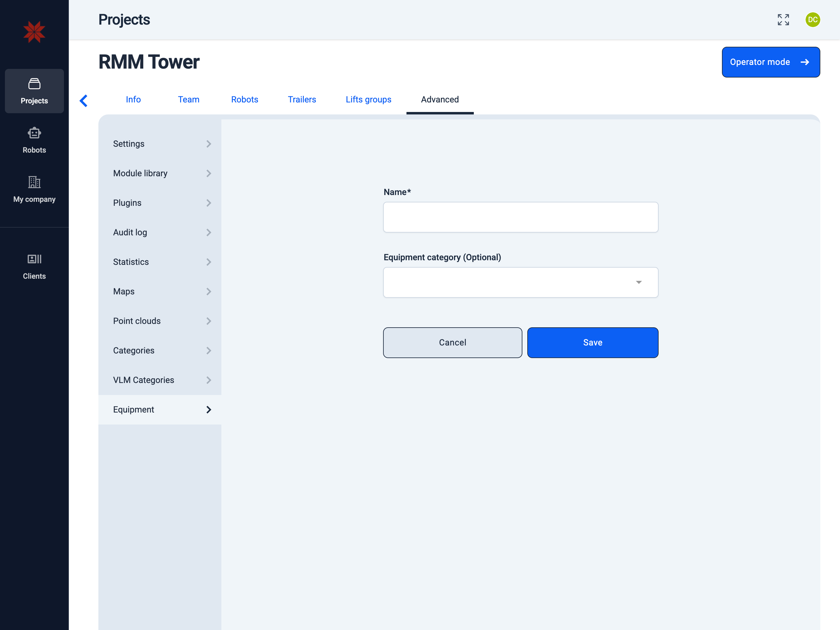Screen dimensions: 840x630
Task: Switch to Operator mode
Action: 771,62
